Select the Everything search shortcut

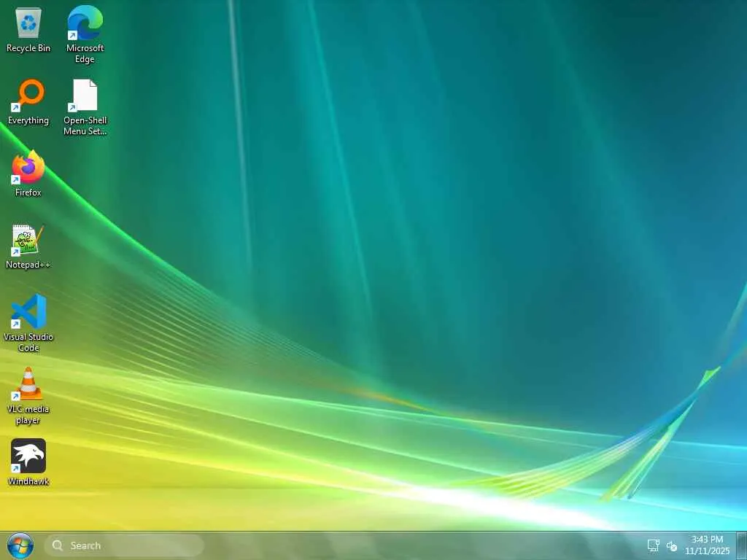click(28, 102)
